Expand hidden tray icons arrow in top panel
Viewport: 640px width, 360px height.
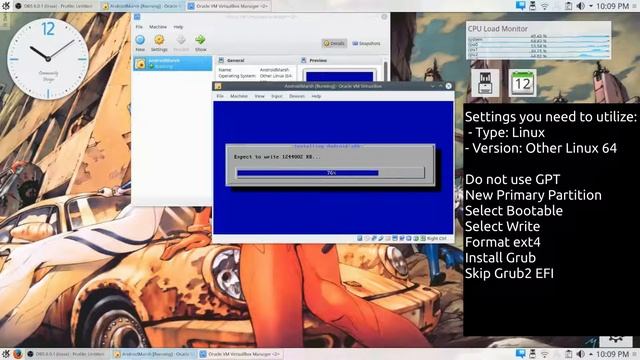pos(591,6)
